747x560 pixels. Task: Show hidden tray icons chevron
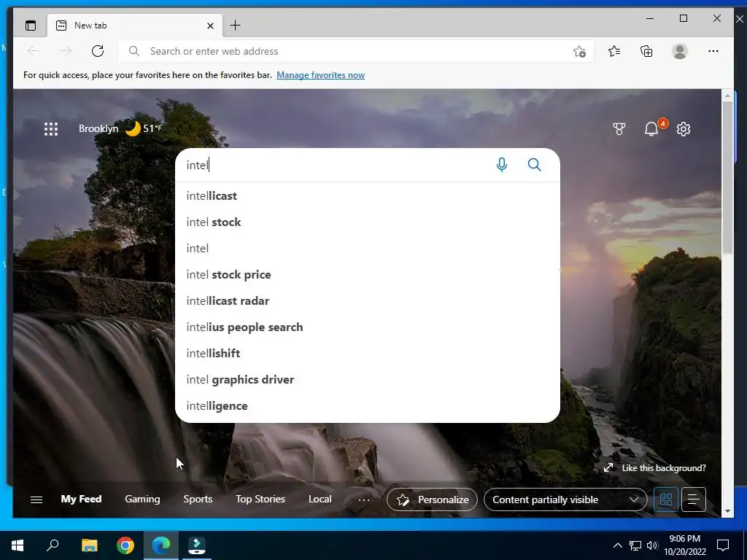pos(617,545)
